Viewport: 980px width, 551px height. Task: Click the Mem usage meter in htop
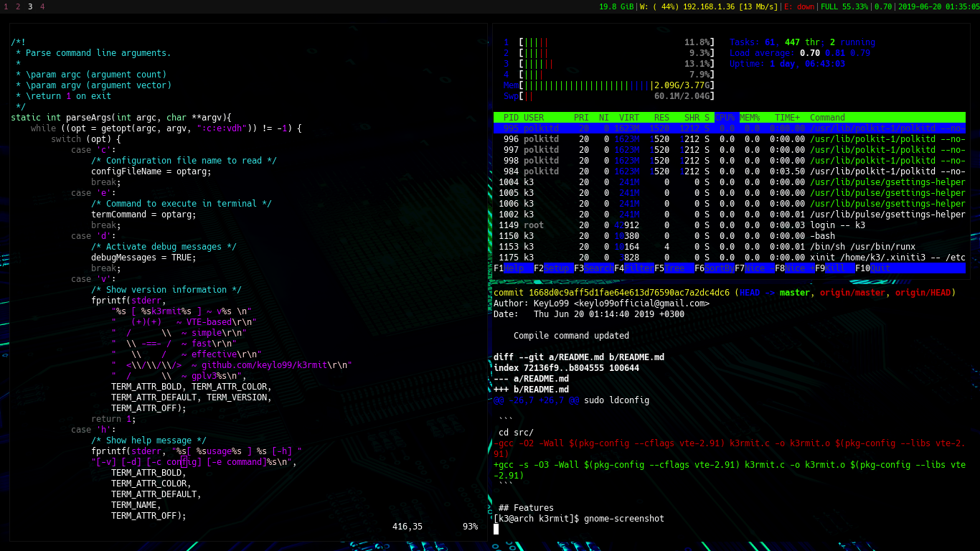(609, 85)
